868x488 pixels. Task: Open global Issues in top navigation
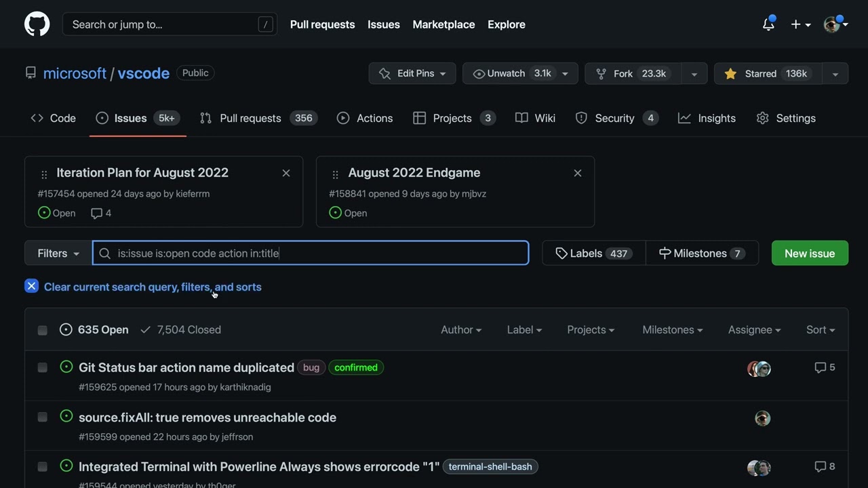point(384,24)
